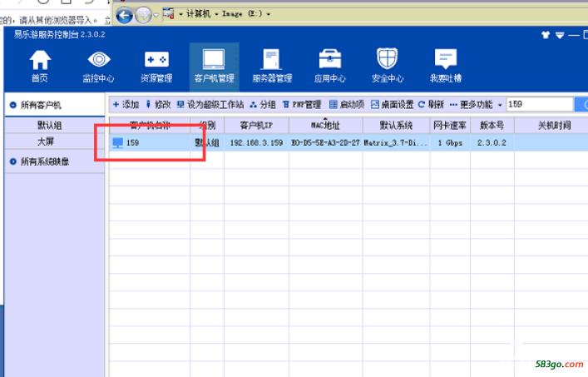Click the monitor icon in row 159
Image resolution: width=588 pixels, height=377 pixels.
pos(118,142)
